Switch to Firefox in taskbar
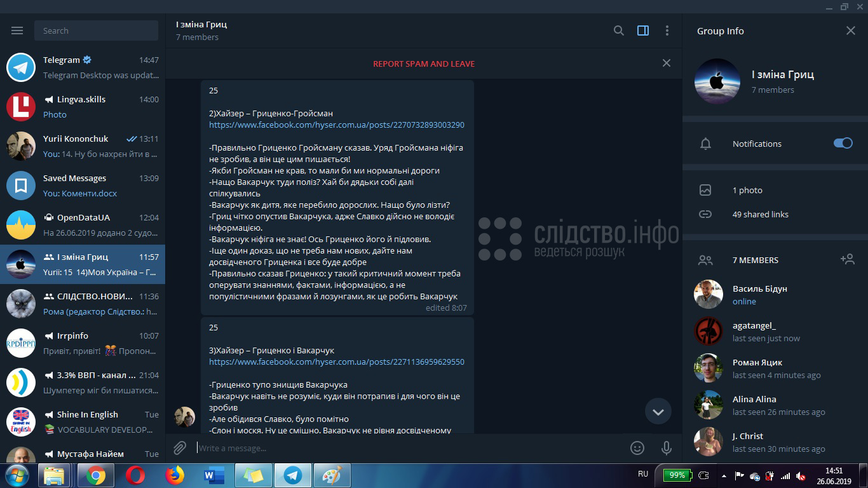Viewport: 868px width, 488px height. tap(175, 475)
